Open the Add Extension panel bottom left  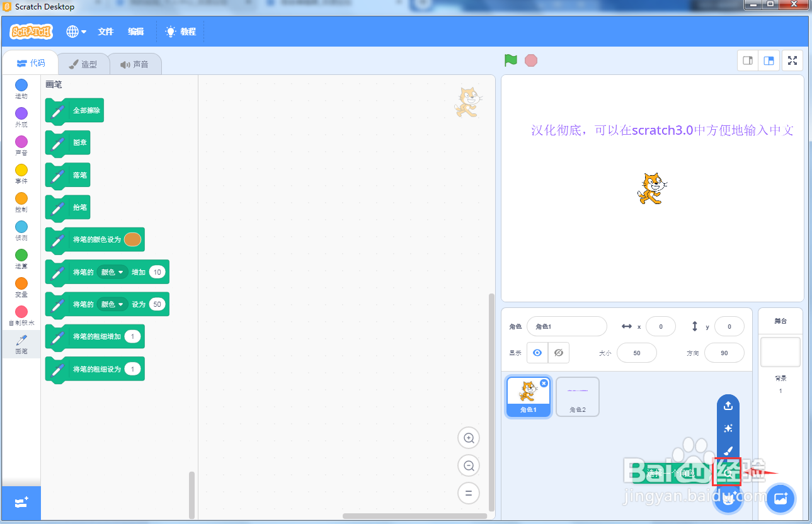click(21, 503)
